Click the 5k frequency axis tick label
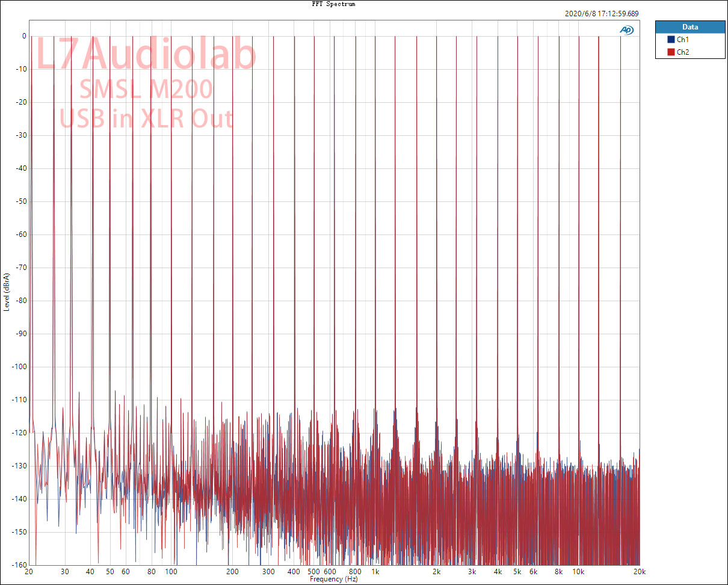Viewport: 728px width, 585px height. click(517, 571)
